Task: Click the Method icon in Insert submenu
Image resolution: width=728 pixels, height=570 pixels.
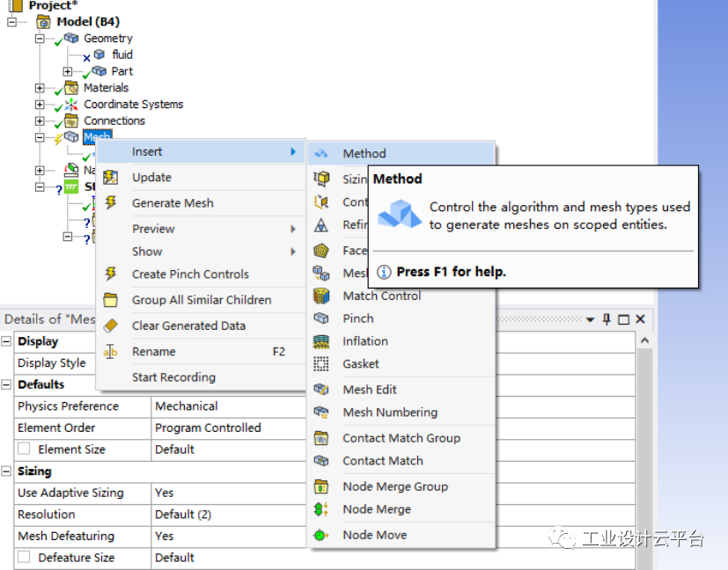Action: click(x=320, y=154)
